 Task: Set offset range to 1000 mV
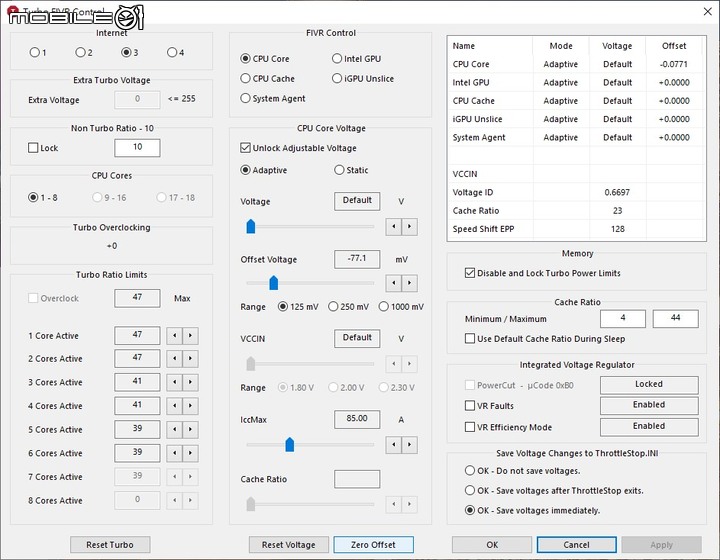383,306
